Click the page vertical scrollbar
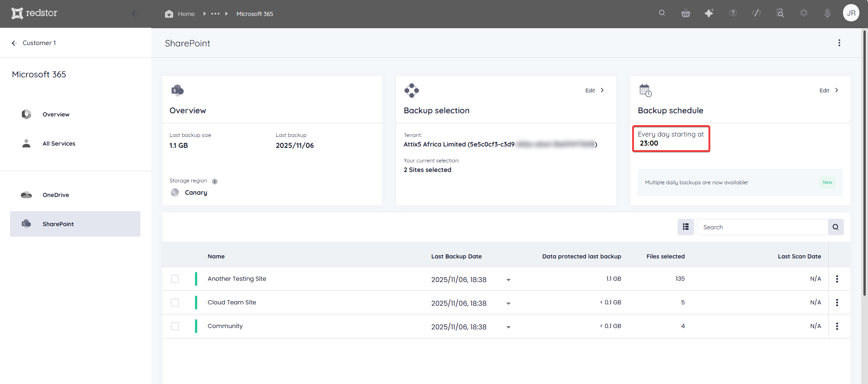Viewport: 868px width, 384px height. [864, 164]
